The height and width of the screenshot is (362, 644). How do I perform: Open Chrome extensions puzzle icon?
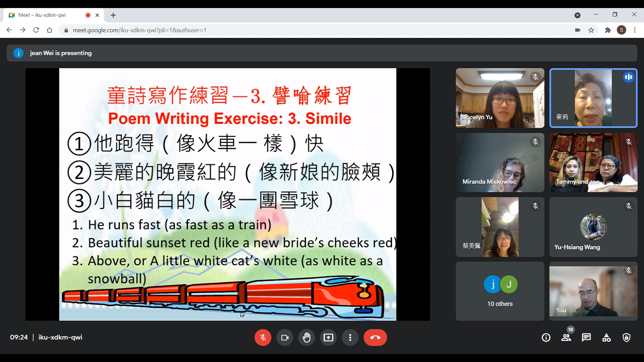pos(608,30)
